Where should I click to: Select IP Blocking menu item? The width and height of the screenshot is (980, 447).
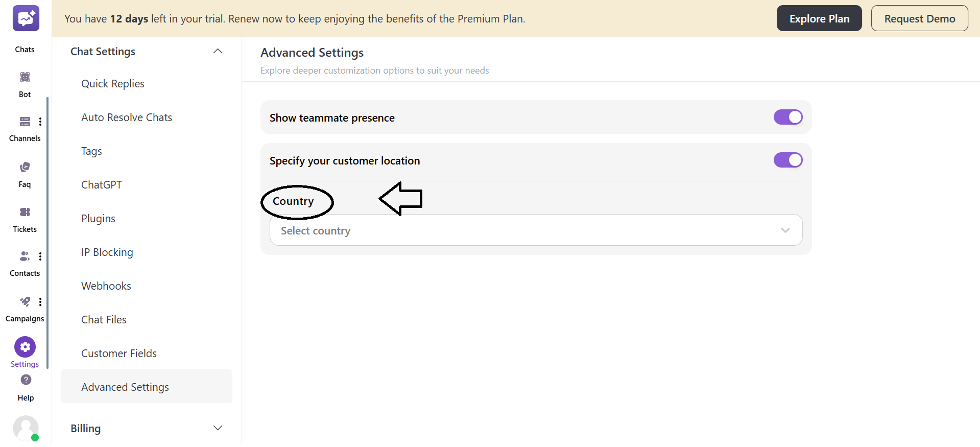107,252
